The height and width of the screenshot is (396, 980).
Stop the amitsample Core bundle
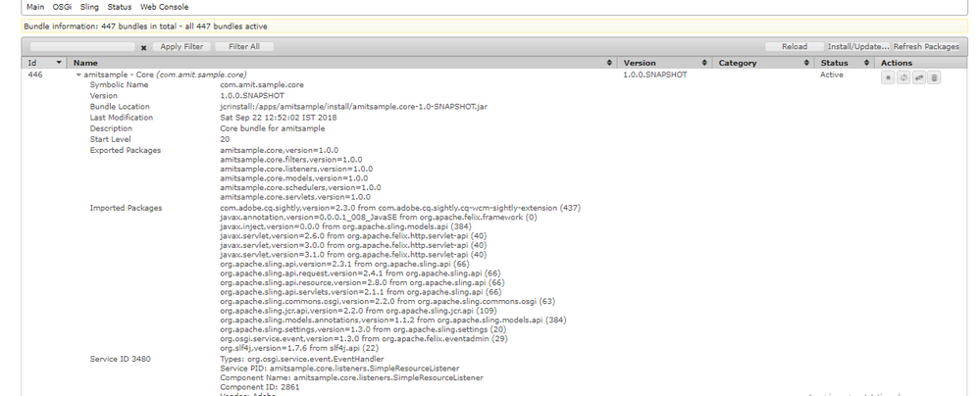pos(887,77)
